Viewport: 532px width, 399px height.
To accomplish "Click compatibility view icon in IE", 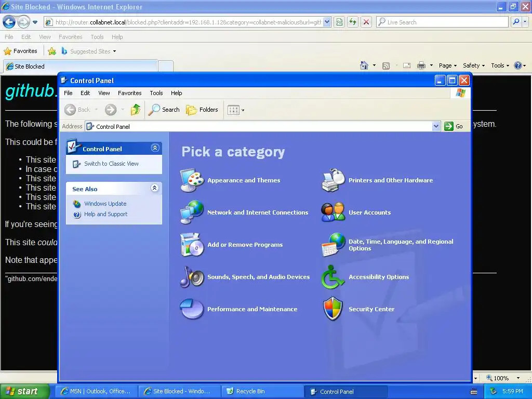I will tap(339, 22).
